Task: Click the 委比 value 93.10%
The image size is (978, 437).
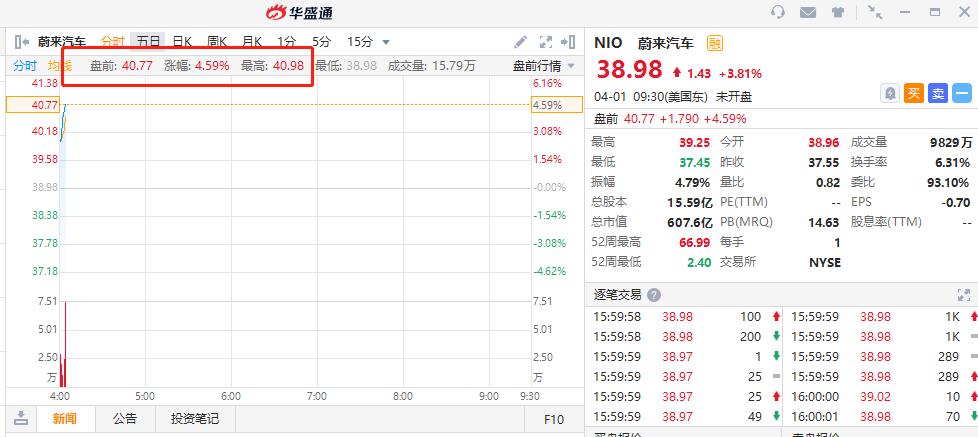Action: [x=949, y=182]
